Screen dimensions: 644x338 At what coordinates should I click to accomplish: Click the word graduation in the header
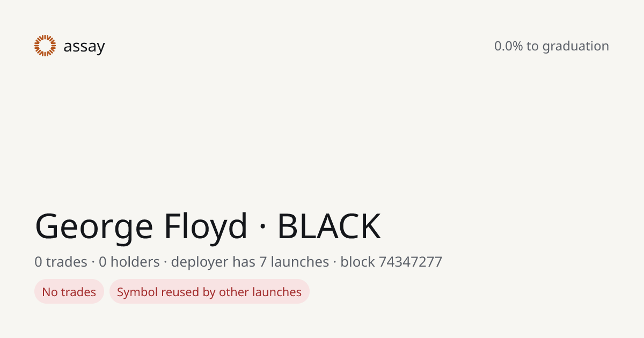click(x=576, y=47)
